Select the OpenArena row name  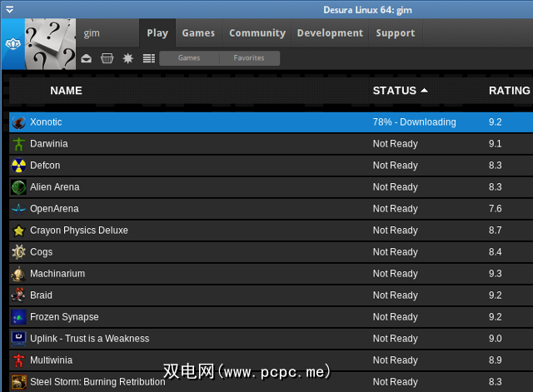(54, 209)
